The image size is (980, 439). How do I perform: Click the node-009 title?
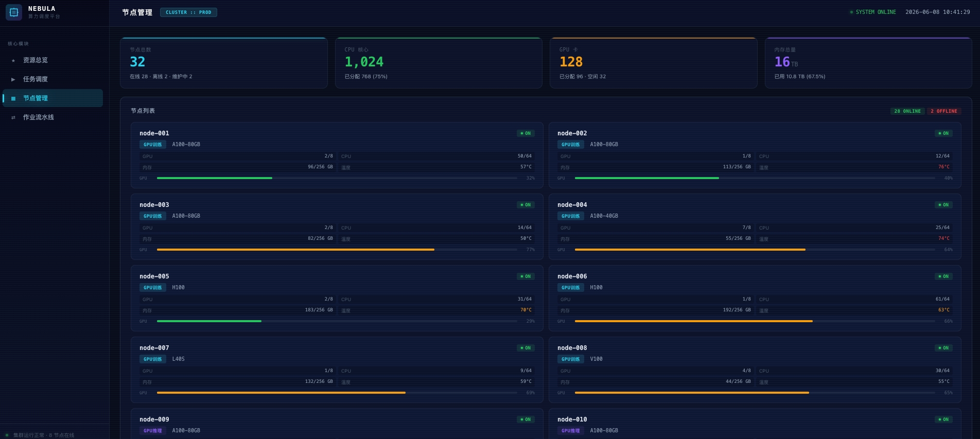pos(154,419)
